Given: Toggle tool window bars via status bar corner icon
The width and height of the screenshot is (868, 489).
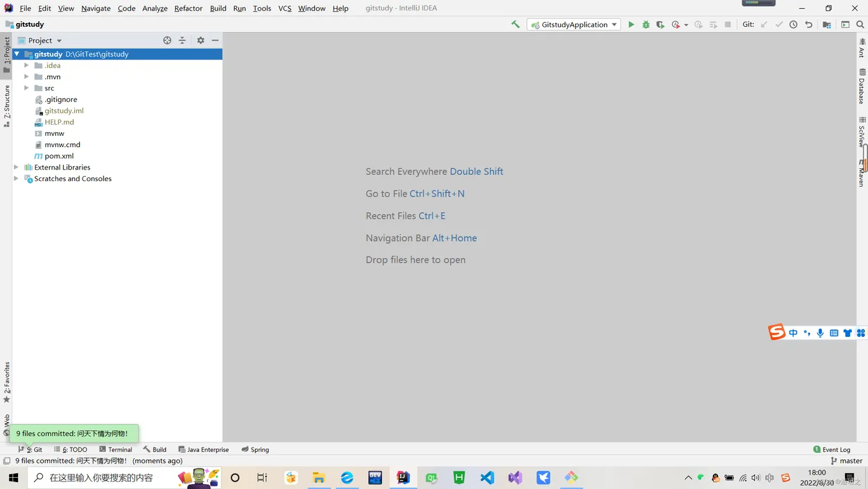Looking at the screenshot, I should pyautogui.click(x=7, y=460).
